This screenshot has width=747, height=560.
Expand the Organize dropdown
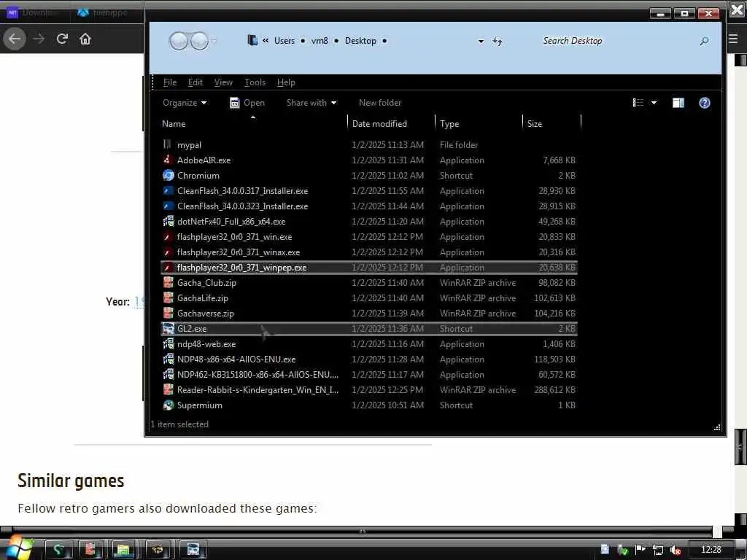pyautogui.click(x=185, y=103)
